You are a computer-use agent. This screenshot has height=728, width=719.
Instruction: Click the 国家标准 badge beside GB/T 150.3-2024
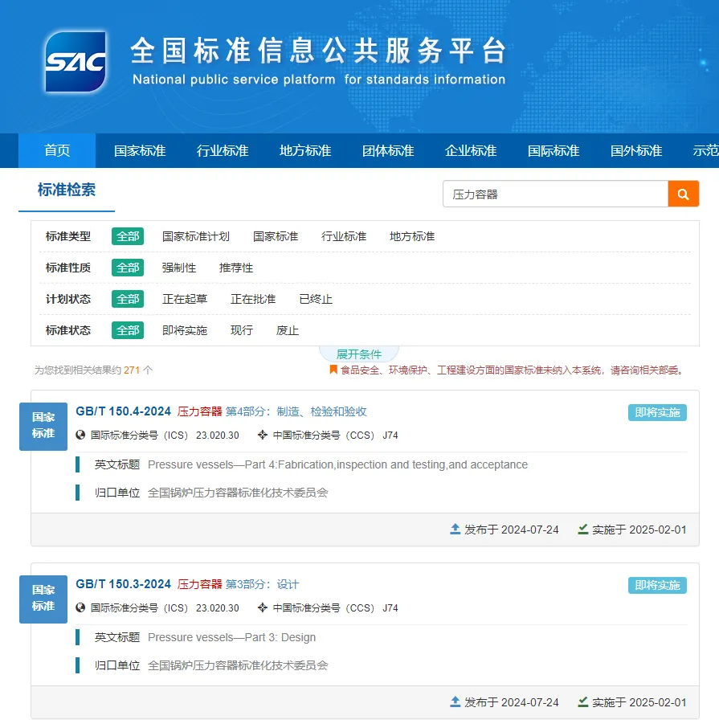43,599
